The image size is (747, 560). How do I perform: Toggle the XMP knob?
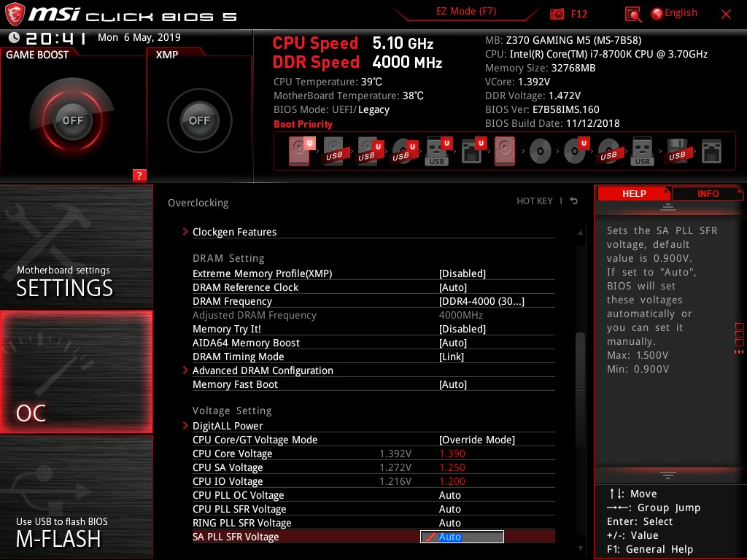click(199, 120)
